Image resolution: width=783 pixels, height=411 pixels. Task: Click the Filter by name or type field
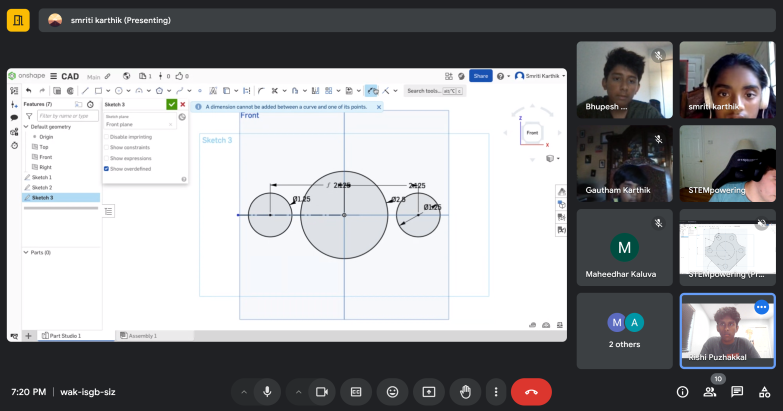click(x=68, y=116)
